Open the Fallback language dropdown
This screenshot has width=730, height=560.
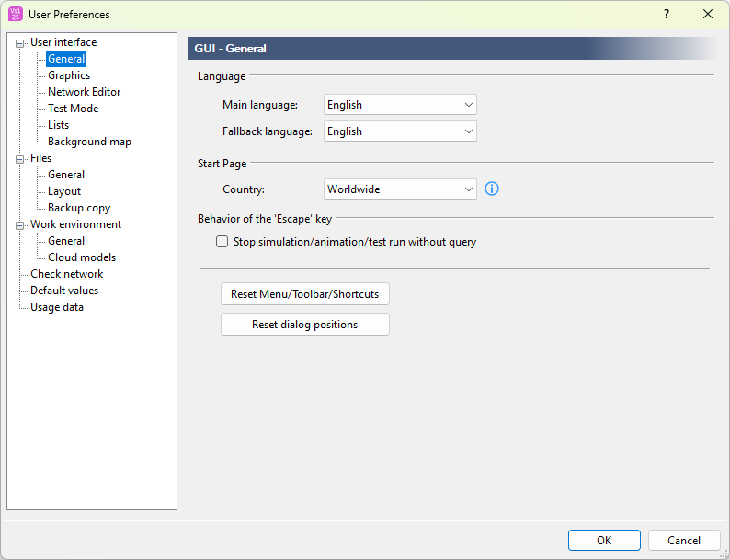tap(400, 131)
